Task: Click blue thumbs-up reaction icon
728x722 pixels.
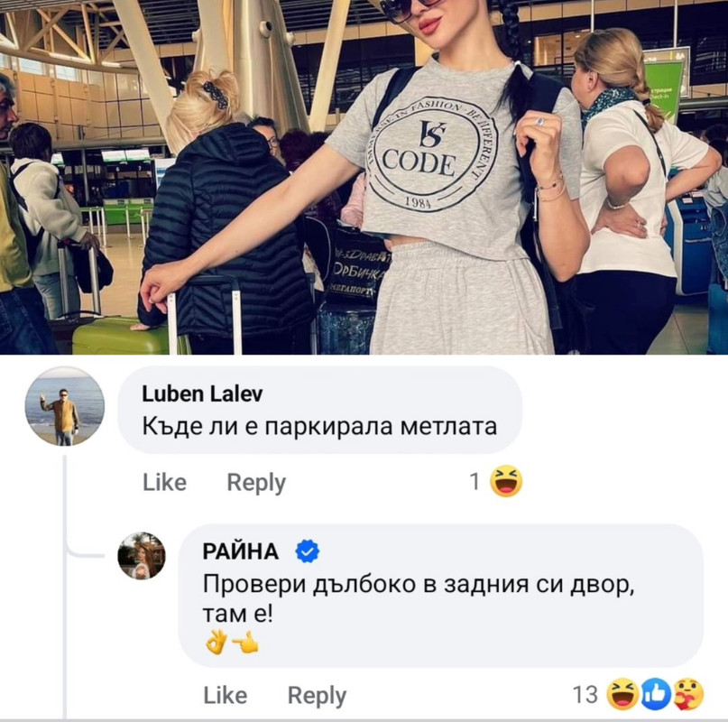Action: (x=656, y=694)
